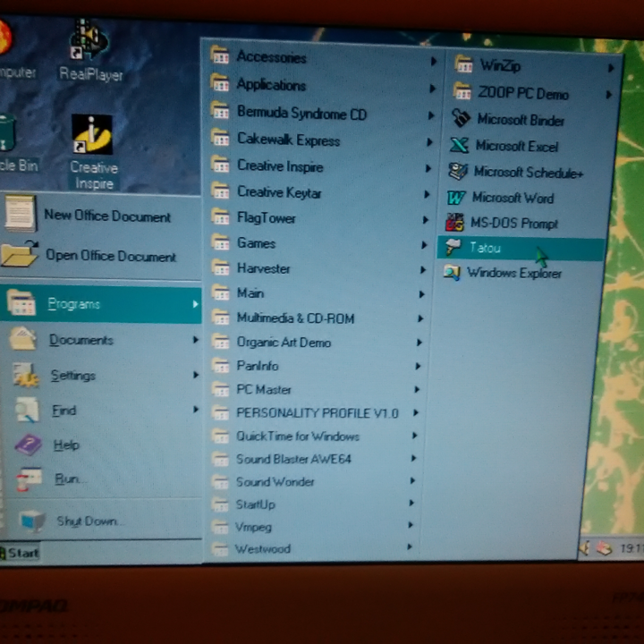Image resolution: width=644 pixels, height=644 pixels.
Task: Open the Sound Blaster AWE64 program group
Action: tap(312, 459)
